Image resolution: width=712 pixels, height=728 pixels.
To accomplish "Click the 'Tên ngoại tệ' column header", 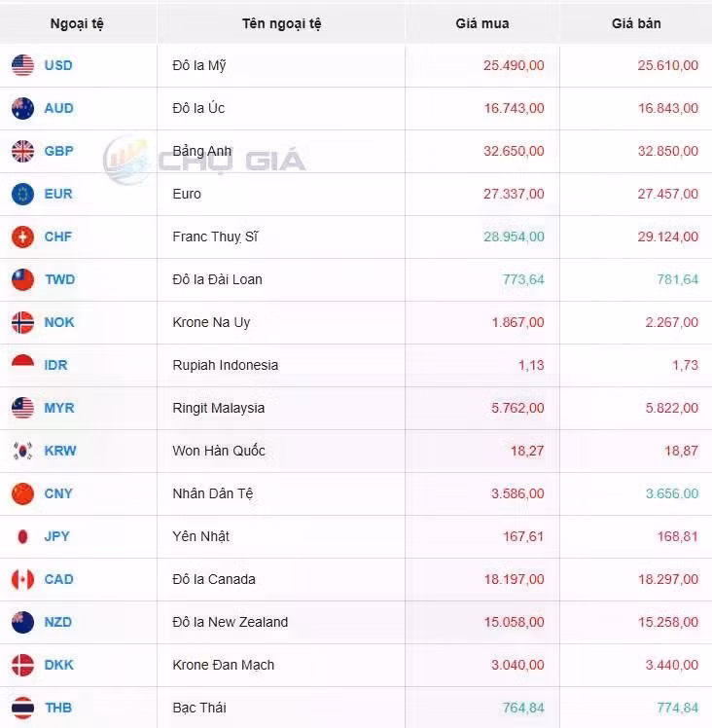I will [281, 23].
